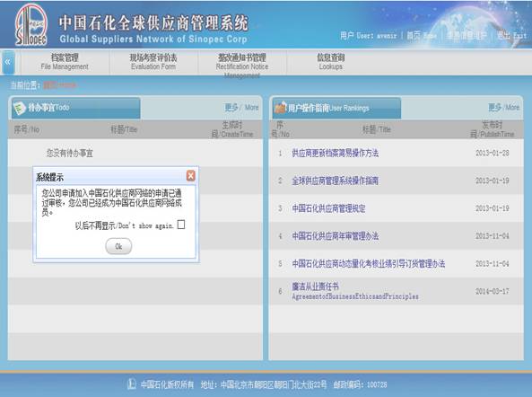
Task: Open the Rectification Notice Management menu
Action: coord(242,66)
